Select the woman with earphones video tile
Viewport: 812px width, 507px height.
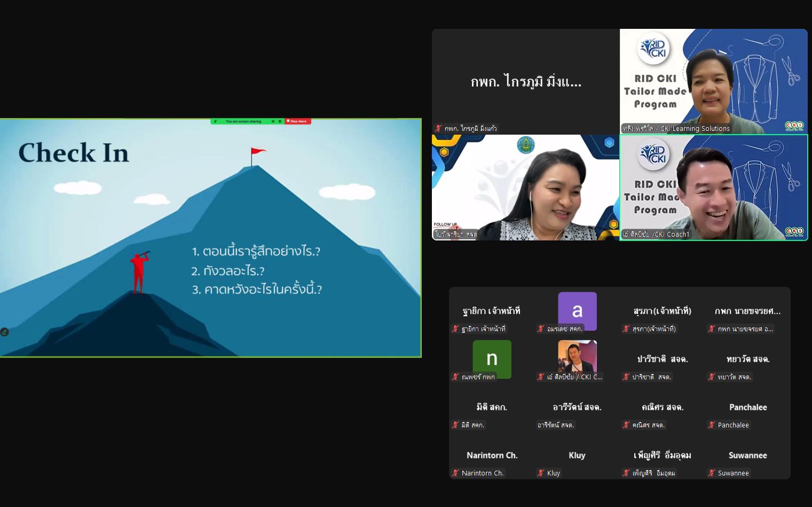coord(525,187)
